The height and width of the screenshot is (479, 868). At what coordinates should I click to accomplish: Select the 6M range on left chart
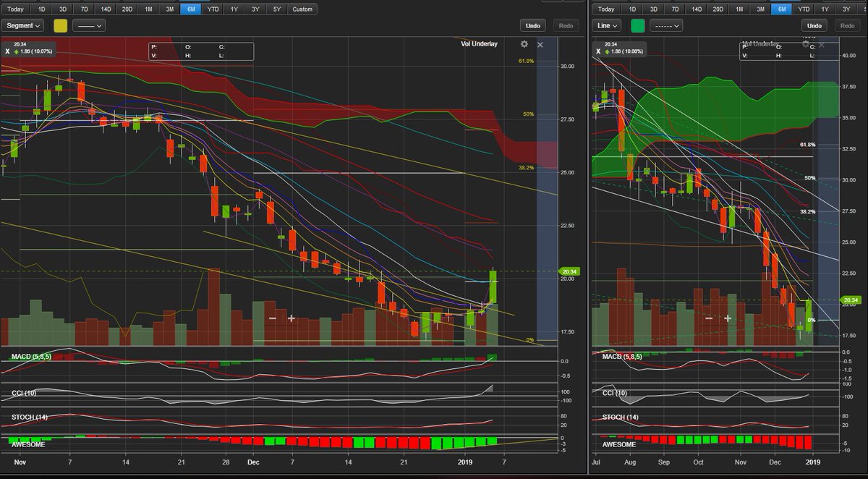(x=191, y=9)
